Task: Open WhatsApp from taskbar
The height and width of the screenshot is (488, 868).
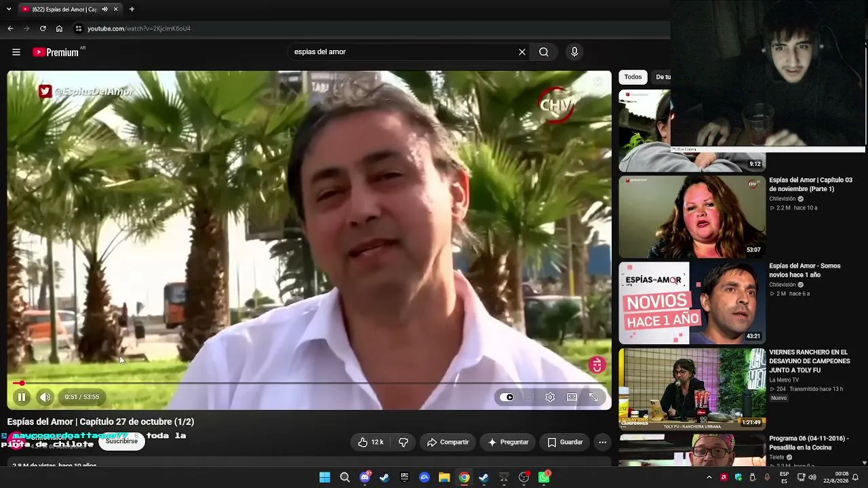Action: (544, 478)
